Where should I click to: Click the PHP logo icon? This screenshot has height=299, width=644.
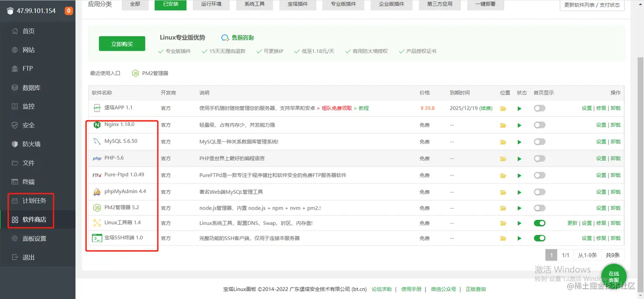pyautogui.click(x=97, y=158)
